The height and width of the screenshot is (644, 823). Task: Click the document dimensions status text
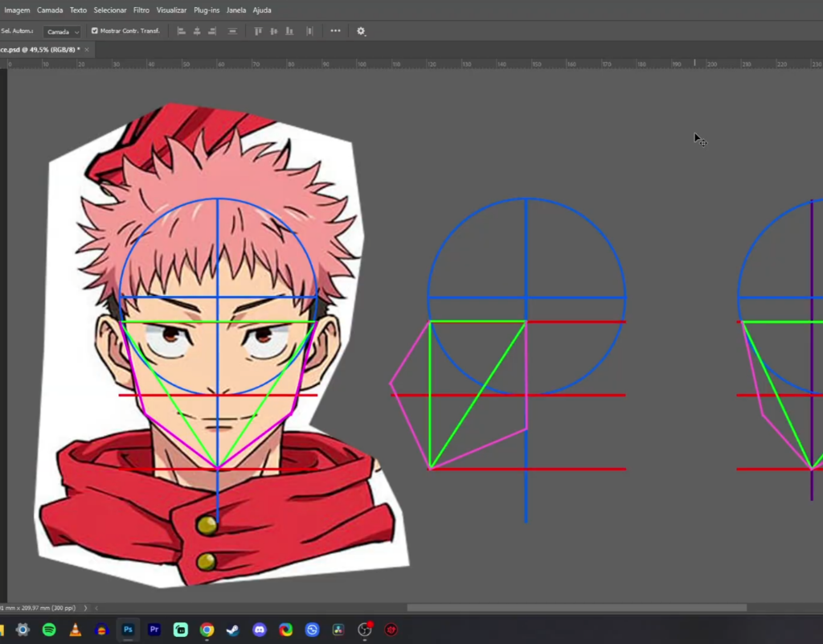[39, 608]
